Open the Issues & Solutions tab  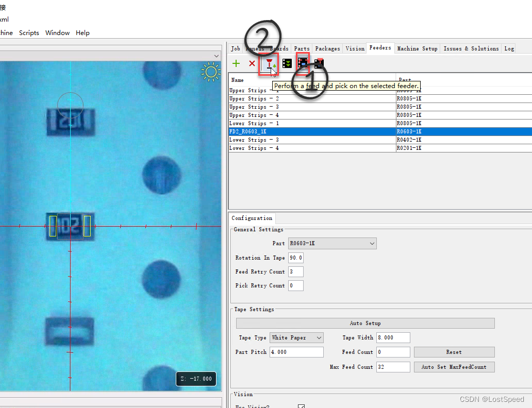(x=471, y=48)
